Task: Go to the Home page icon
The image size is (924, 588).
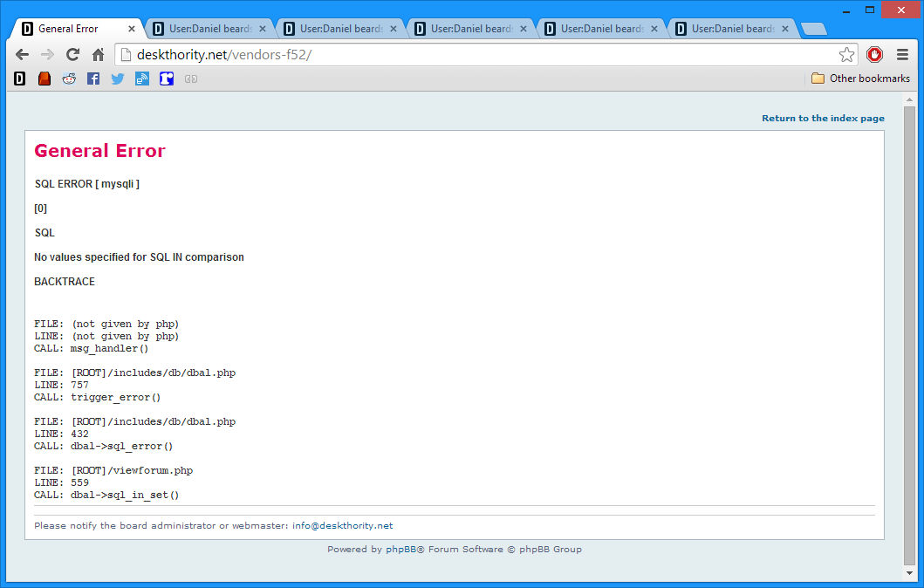Action: [x=99, y=55]
